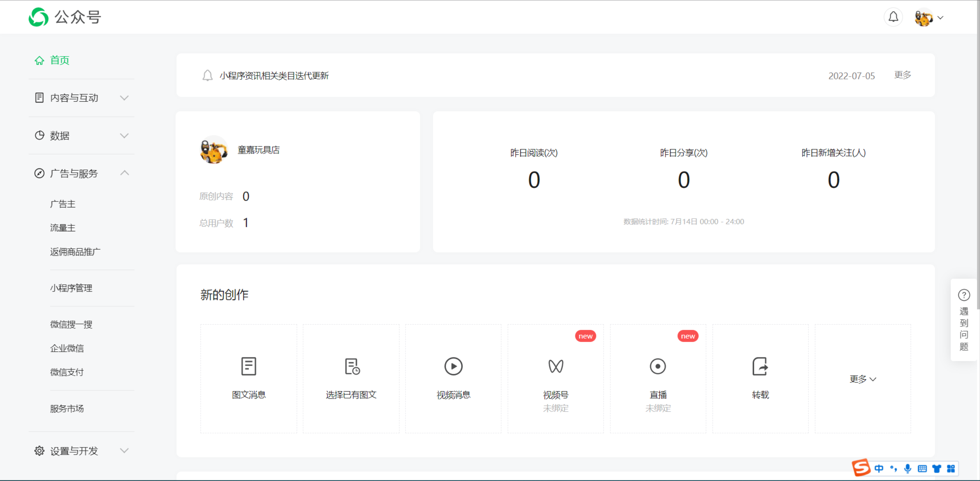Open the 视频号 butterfly icon
980x481 pixels.
pyautogui.click(x=555, y=366)
